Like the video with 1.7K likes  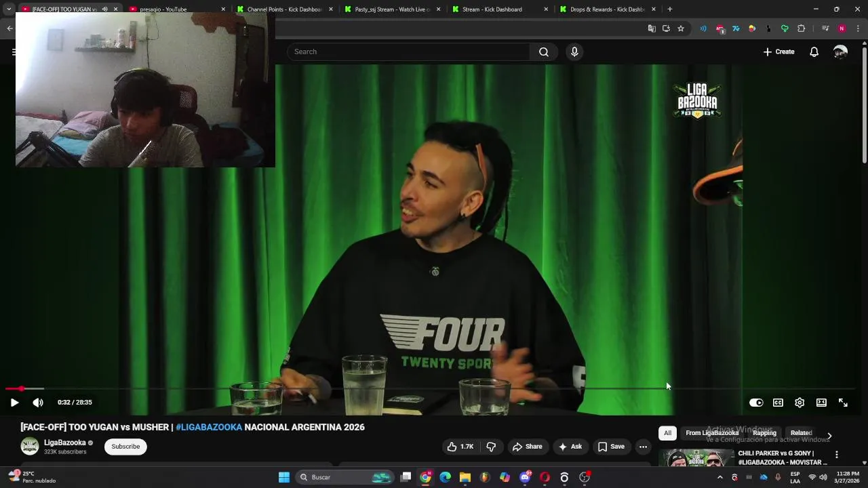tap(460, 447)
